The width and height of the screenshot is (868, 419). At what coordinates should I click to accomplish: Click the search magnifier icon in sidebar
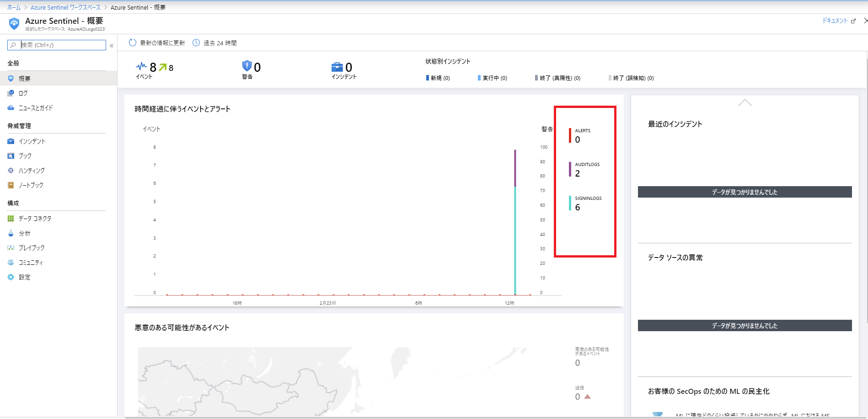[13, 45]
